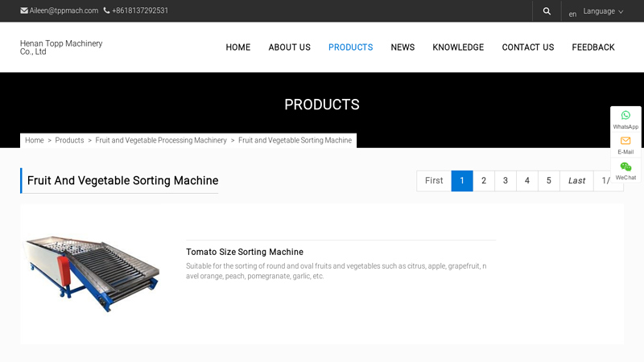644x362 pixels.
Task: Click Products breadcrumb link
Action: point(69,140)
